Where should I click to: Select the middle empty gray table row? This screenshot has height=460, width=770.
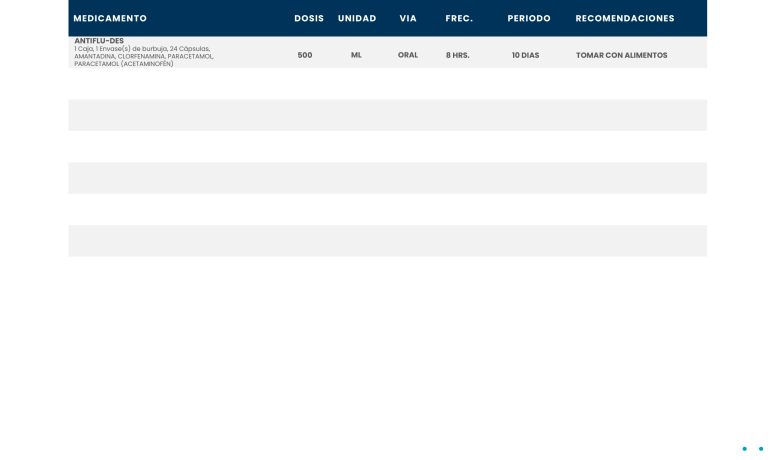pos(387,178)
